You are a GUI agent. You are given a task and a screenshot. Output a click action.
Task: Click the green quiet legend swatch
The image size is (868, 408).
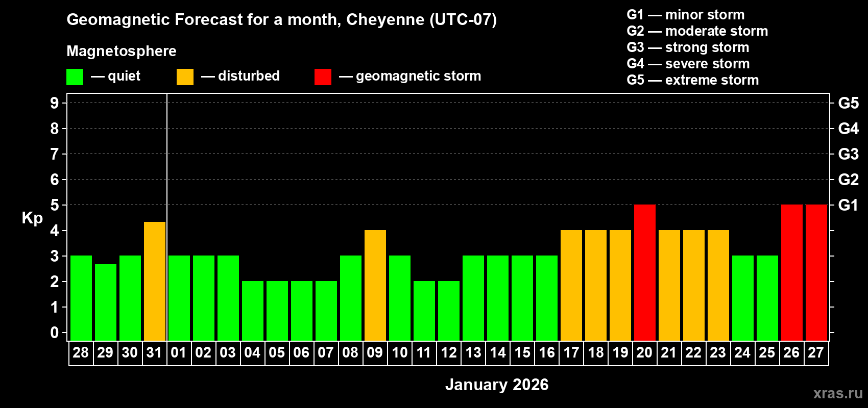(x=75, y=77)
